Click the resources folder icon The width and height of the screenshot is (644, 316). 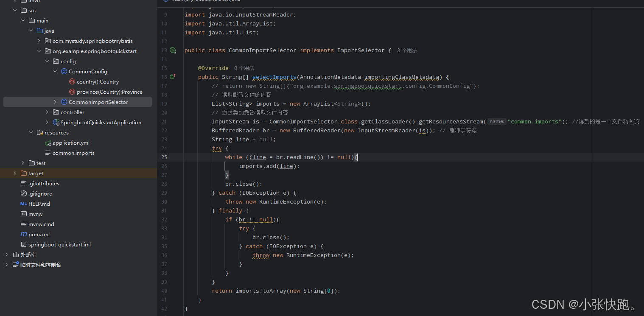pyautogui.click(x=40, y=133)
